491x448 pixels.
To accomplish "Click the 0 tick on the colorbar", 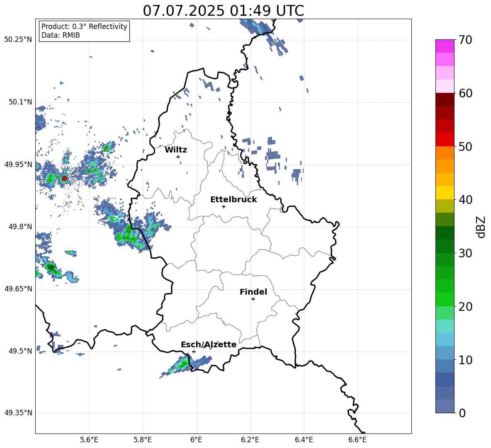I will 462,413.
